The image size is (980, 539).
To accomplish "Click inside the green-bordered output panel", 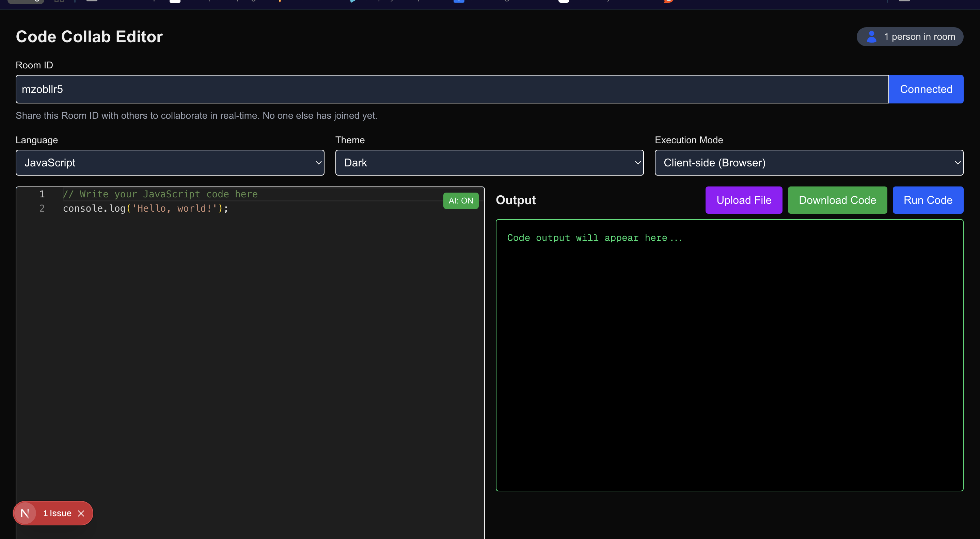I will 729,355.
